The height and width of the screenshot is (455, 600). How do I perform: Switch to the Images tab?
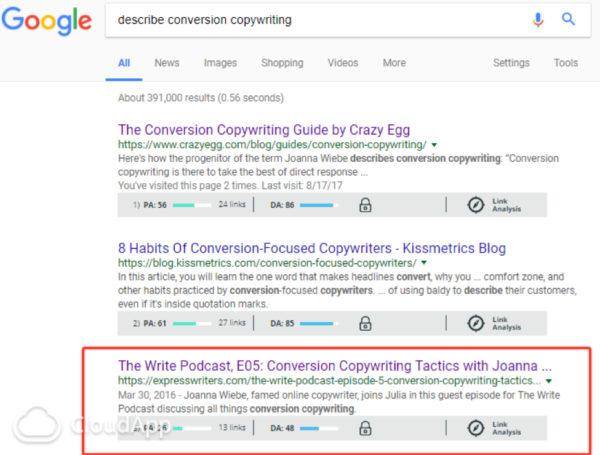pos(220,63)
